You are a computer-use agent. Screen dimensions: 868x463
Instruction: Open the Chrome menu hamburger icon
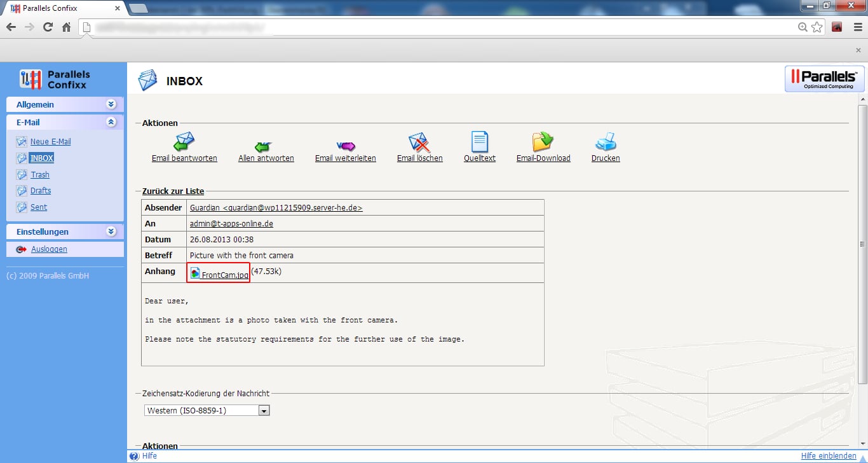pos(858,27)
